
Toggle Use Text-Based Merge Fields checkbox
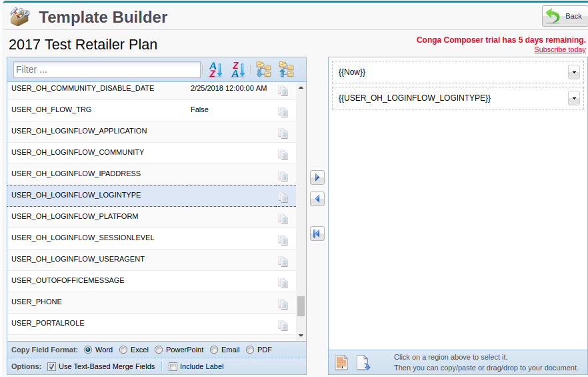point(52,366)
